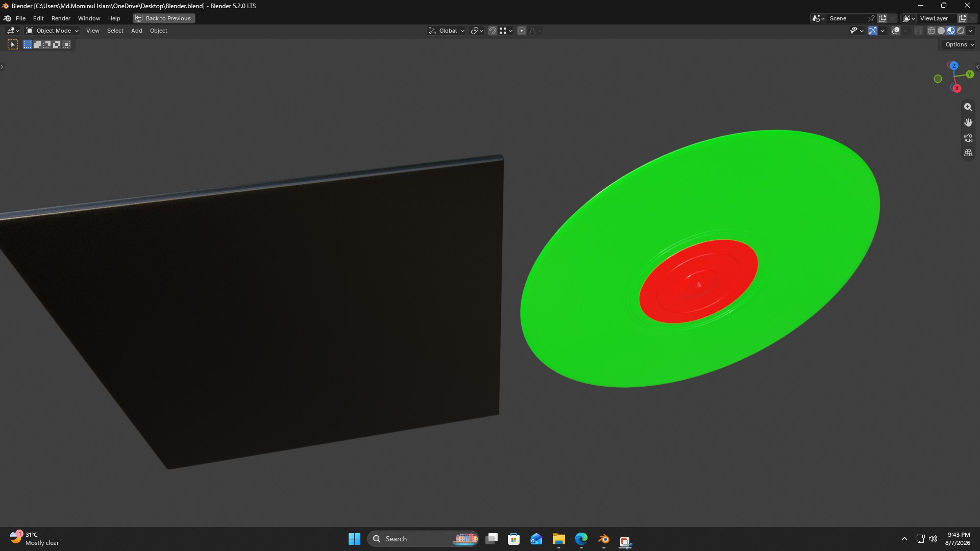Open the transform pivot point dropdown
The height and width of the screenshot is (551, 980).
pos(477,31)
